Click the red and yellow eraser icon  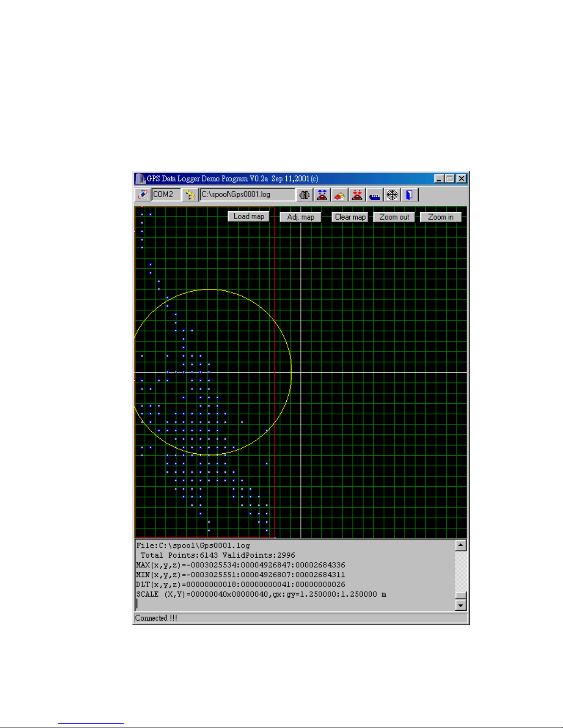click(339, 195)
